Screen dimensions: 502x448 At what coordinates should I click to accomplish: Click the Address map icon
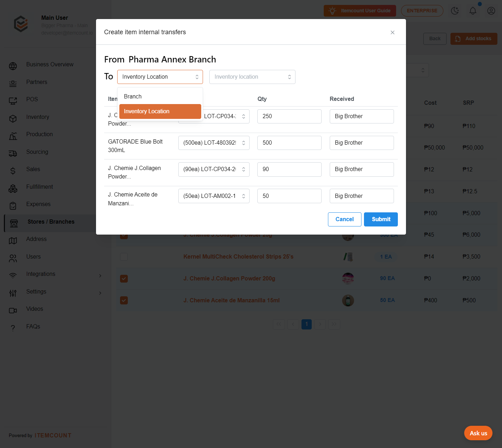point(13,241)
